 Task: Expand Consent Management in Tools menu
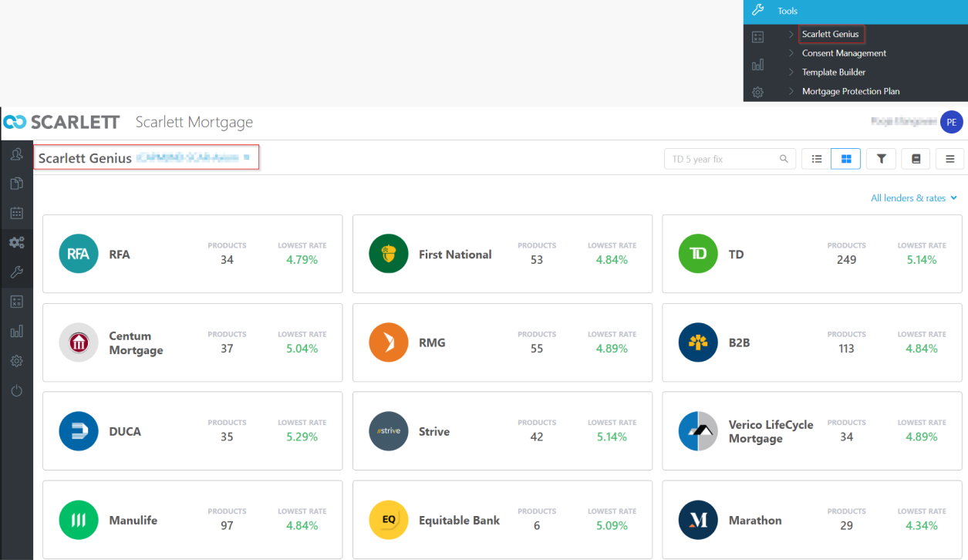click(844, 53)
